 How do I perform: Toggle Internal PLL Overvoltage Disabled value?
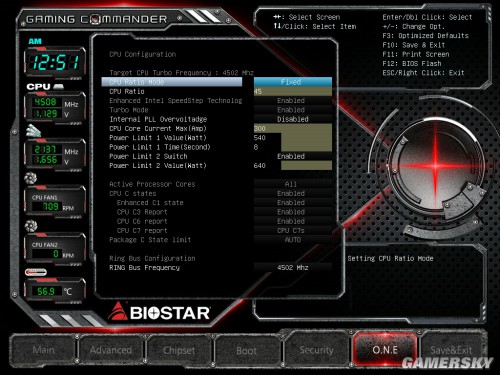293,119
